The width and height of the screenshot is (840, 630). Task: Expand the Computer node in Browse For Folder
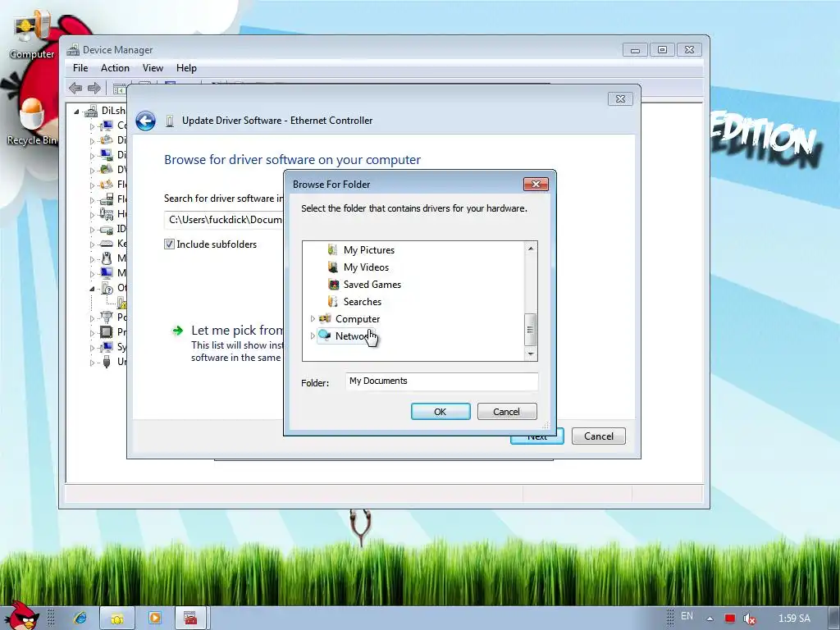[313, 319]
